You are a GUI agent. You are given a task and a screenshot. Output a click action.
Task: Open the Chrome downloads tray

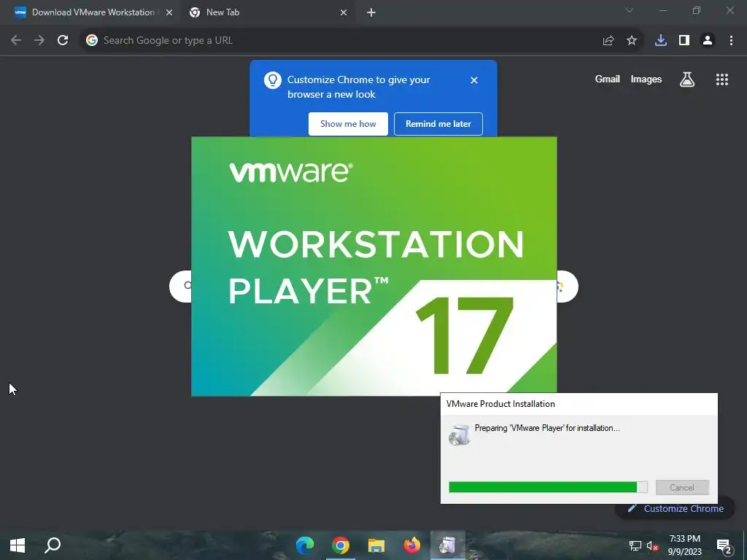point(661,41)
